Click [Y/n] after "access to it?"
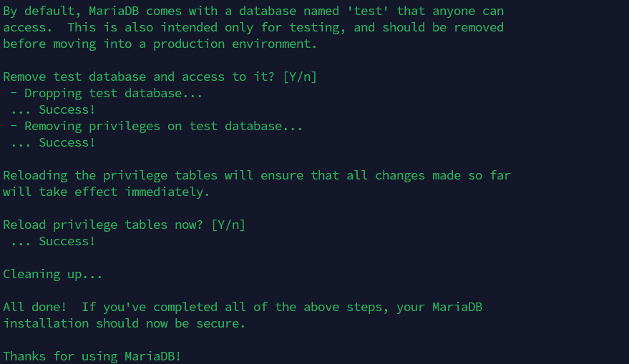 pos(299,77)
